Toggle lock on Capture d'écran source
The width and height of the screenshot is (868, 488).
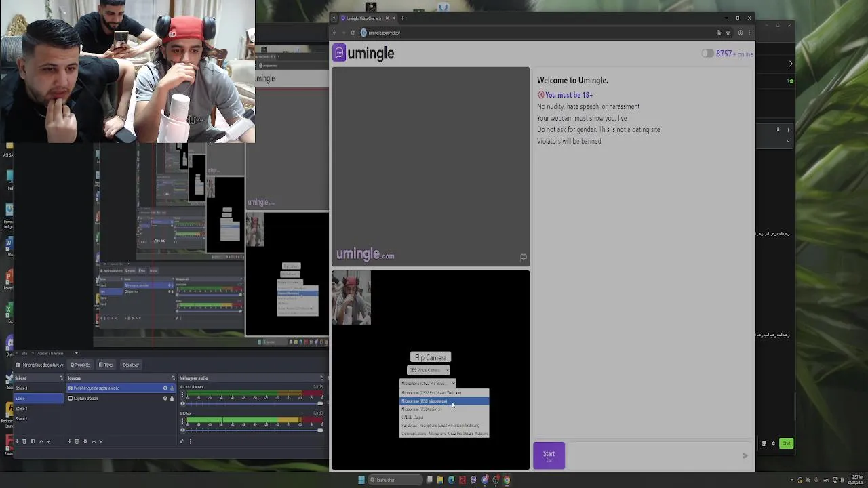172,398
